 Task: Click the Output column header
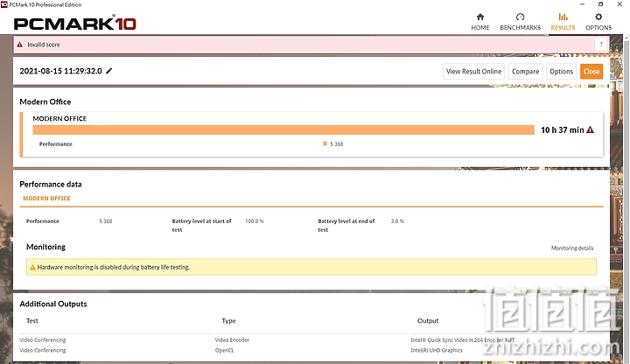tap(428, 320)
